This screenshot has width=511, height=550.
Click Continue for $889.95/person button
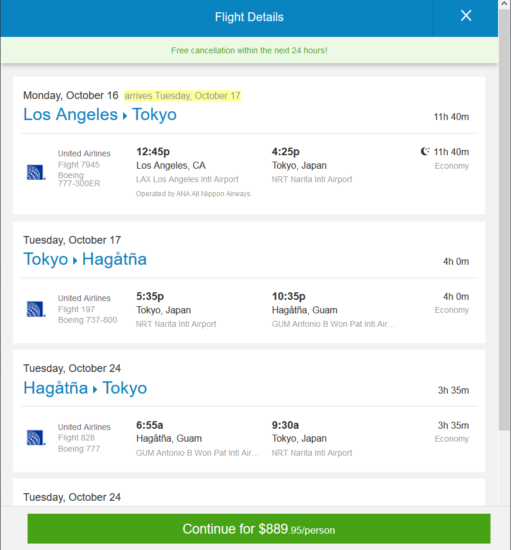(259, 529)
